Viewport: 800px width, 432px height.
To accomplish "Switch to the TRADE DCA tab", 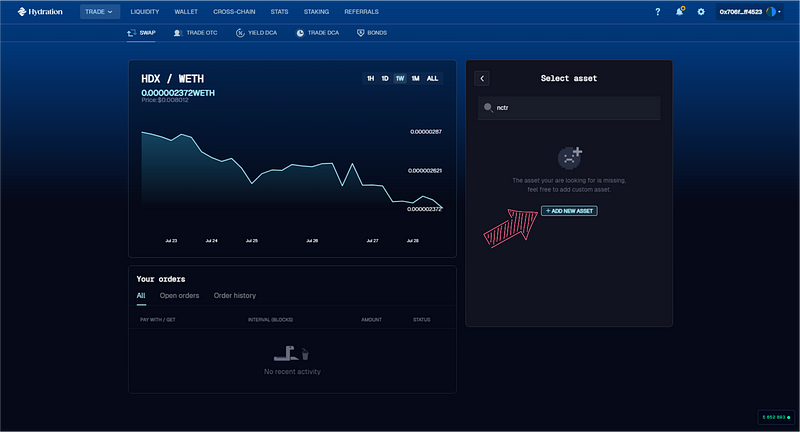I will click(317, 33).
